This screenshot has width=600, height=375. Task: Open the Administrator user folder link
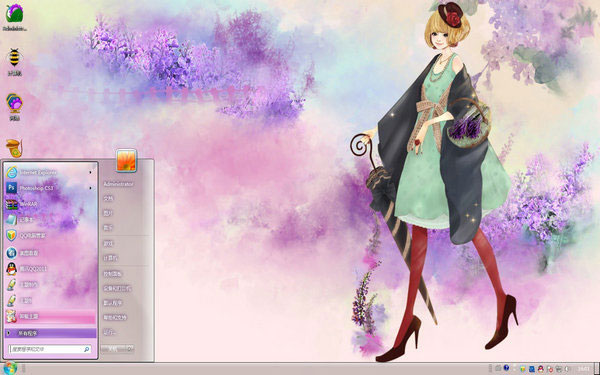pyautogui.click(x=118, y=184)
